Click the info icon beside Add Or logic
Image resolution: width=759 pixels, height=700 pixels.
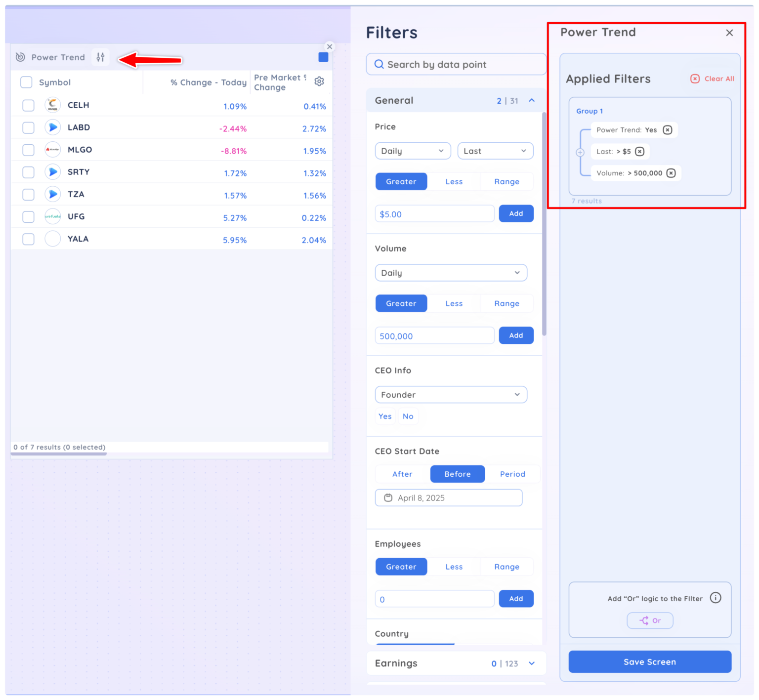click(716, 598)
